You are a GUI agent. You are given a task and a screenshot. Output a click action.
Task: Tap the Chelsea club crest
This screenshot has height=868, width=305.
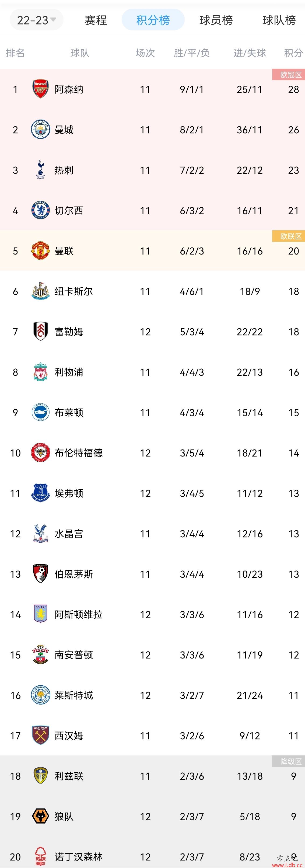tap(40, 211)
